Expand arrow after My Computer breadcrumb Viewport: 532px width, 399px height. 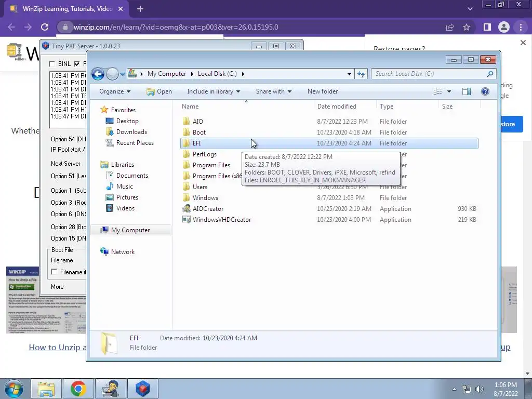click(192, 74)
